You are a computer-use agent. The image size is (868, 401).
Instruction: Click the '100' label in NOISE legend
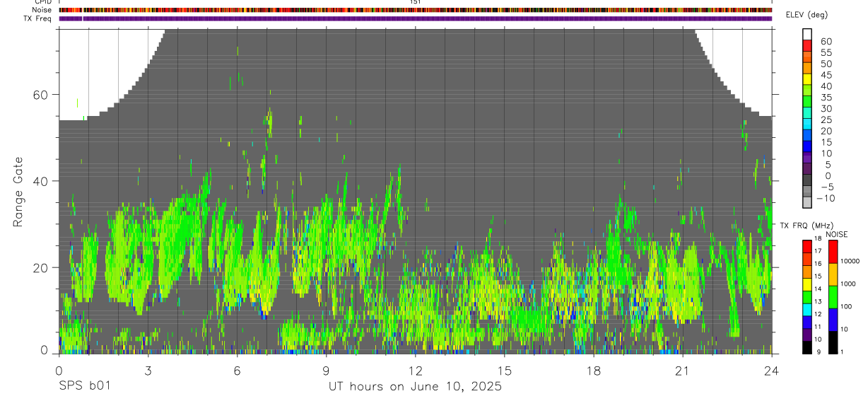click(x=847, y=307)
